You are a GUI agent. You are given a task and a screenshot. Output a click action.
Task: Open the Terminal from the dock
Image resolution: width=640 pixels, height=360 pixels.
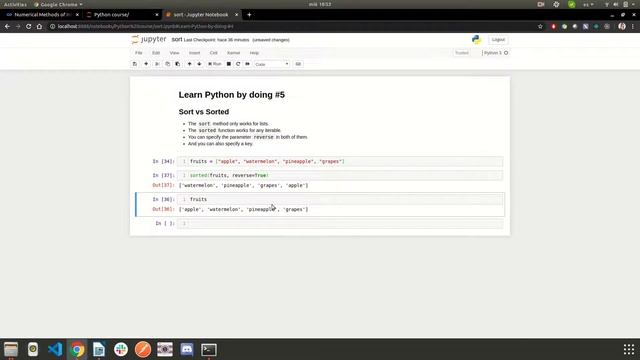pos(209,350)
